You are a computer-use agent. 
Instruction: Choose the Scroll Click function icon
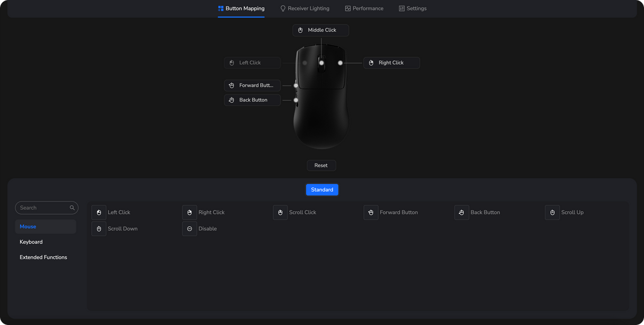(x=280, y=213)
